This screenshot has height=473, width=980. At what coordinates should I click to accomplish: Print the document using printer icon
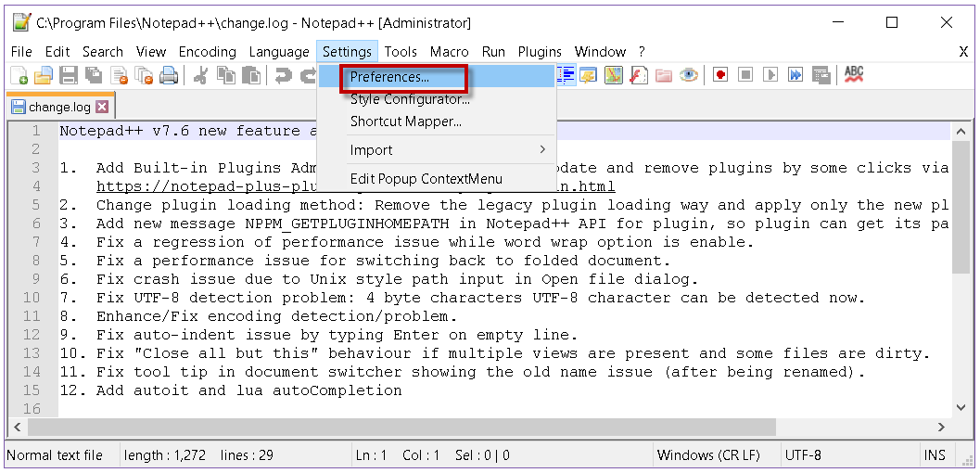[169, 76]
